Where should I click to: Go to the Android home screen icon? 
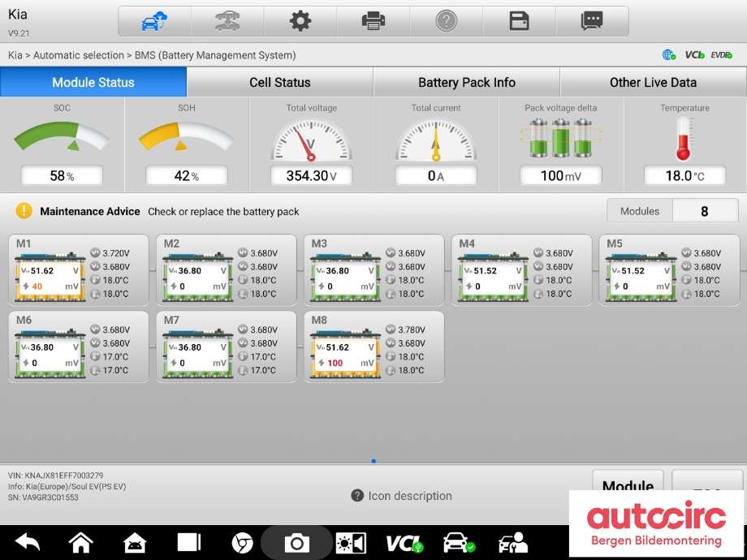tap(81, 542)
